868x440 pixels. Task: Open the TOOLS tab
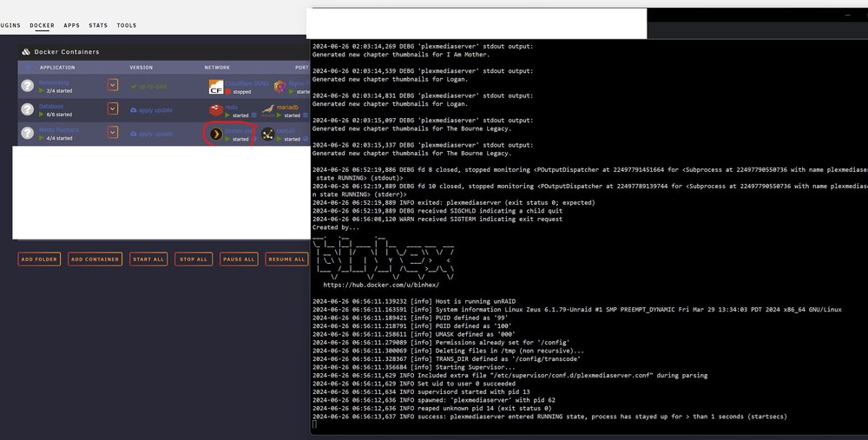point(126,25)
